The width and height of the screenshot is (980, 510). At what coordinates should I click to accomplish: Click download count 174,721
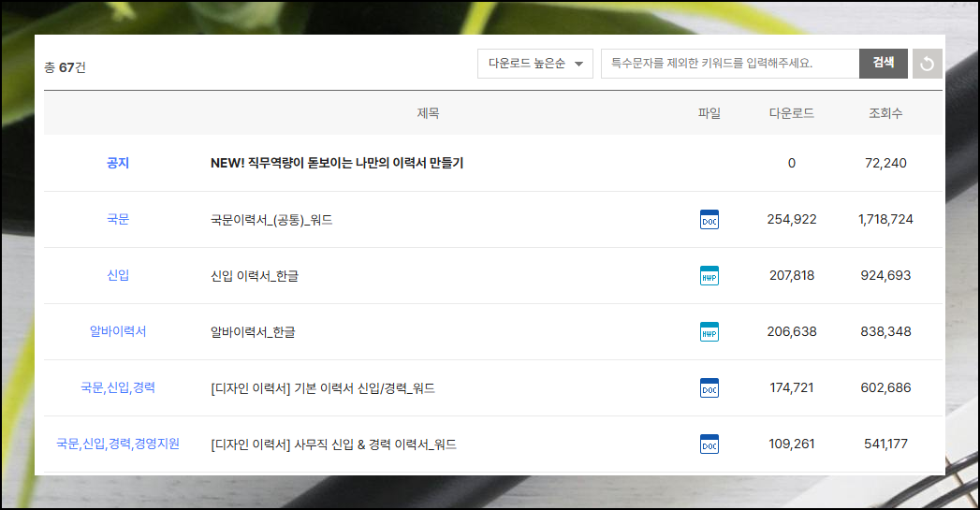[792, 387]
